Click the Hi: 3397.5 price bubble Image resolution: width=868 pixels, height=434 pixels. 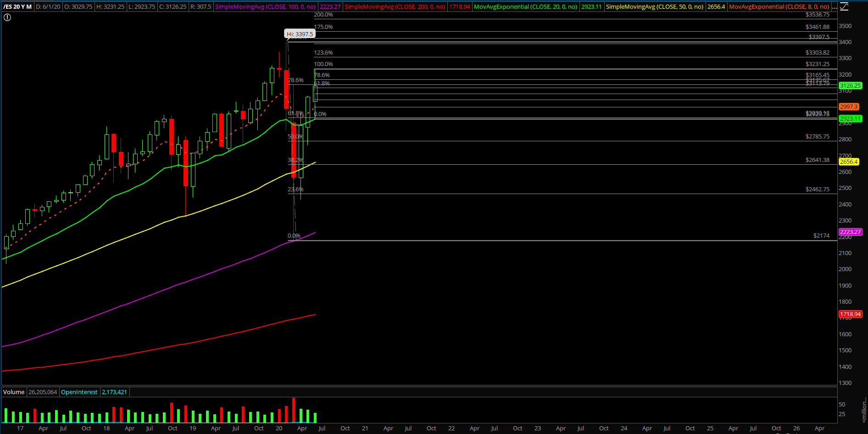coord(300,34)
